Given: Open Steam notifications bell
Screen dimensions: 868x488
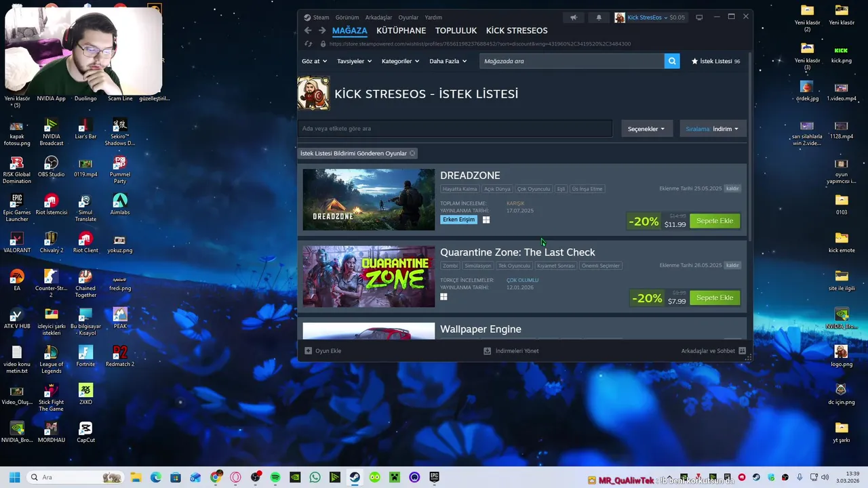Looking at the screenshot, I should (x=599, y=18).
